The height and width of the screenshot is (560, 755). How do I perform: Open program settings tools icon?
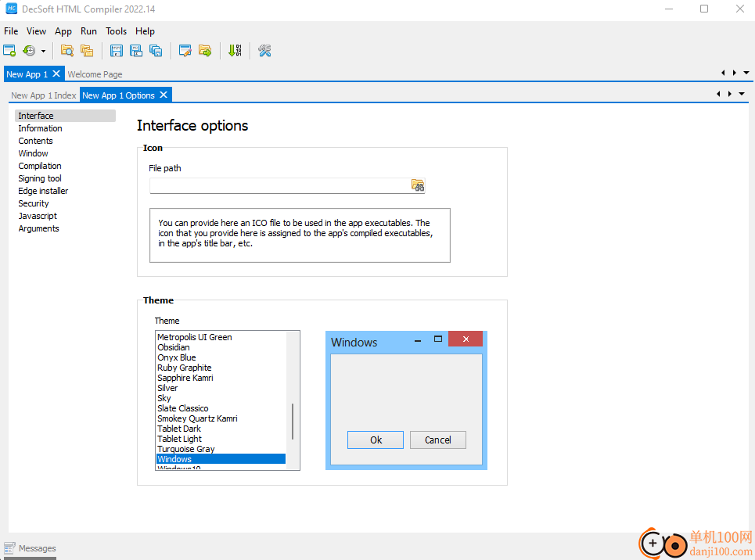pos(264,51)
